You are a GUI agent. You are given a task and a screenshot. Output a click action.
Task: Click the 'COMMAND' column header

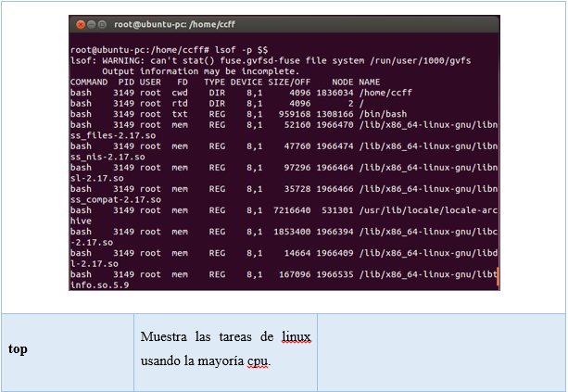[x=89, y=82]
